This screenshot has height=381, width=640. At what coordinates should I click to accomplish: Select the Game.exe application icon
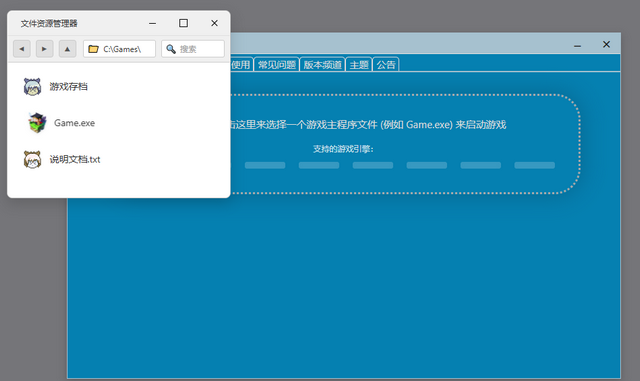point(37,123)
